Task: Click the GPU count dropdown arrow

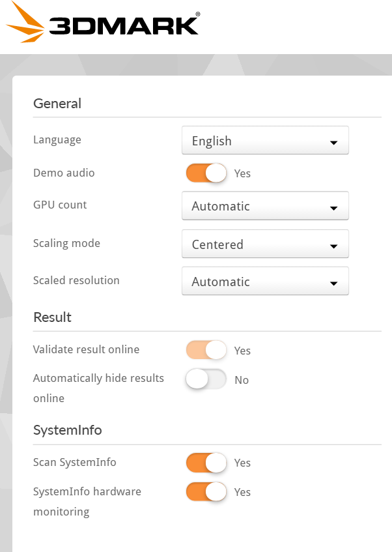Action: point(333,208)
